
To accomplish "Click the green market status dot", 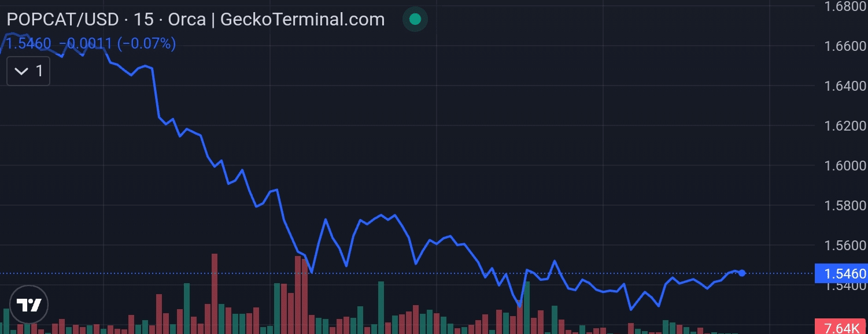I will pos(415,19).
